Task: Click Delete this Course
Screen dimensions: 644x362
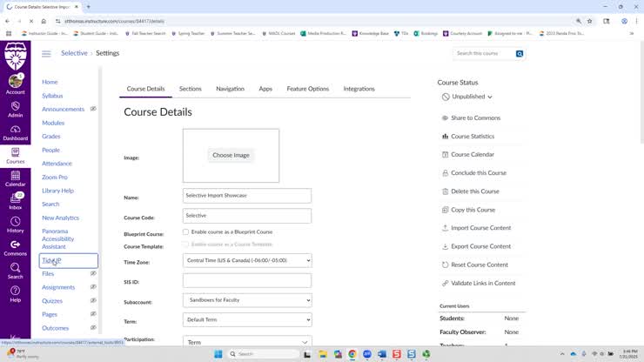Action: pos(470,191)
